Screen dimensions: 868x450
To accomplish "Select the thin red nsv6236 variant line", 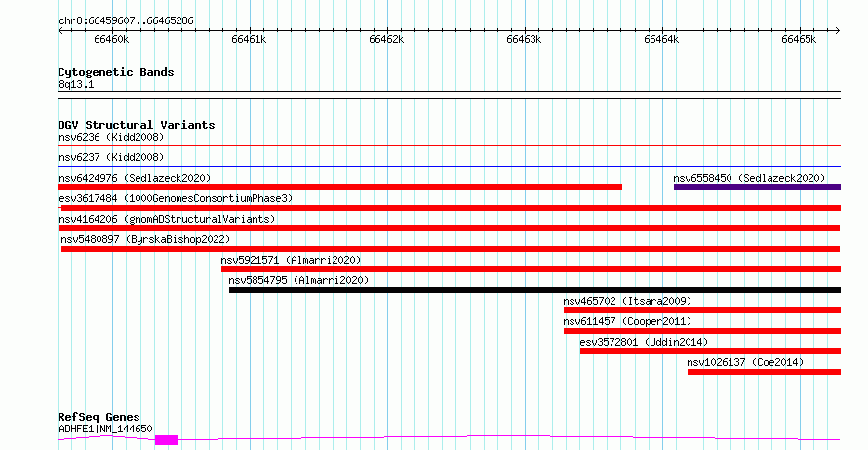I will coord(449,146).
